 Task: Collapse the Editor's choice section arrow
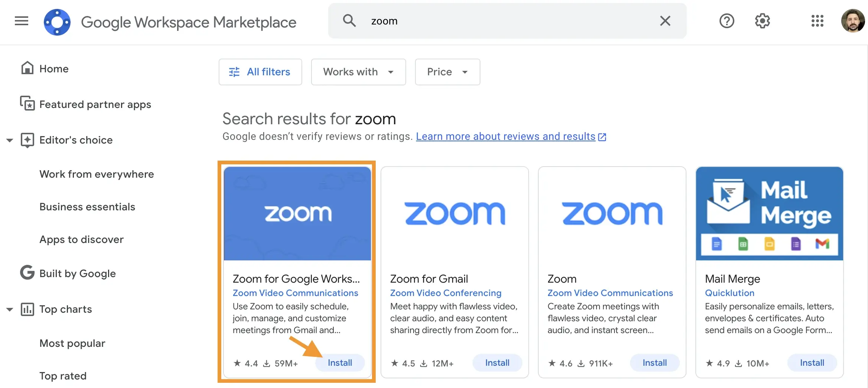10,140
